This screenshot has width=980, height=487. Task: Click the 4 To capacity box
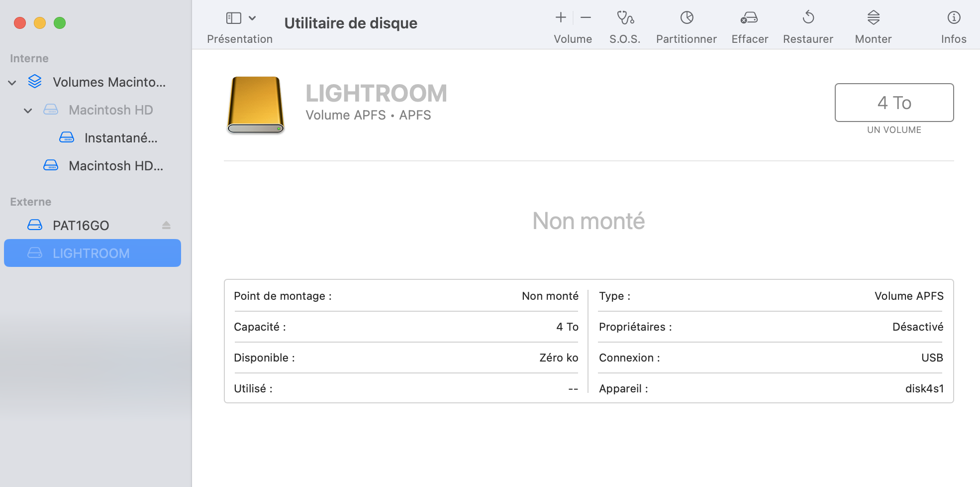click(894, 103)
